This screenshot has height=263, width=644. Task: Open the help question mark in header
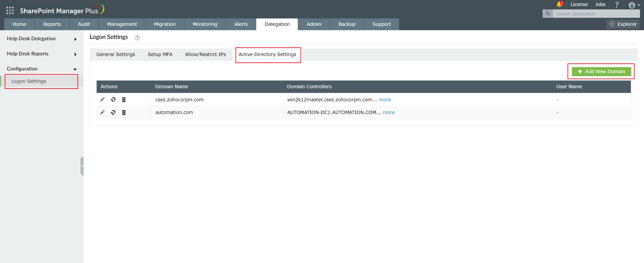click(616, 5)
